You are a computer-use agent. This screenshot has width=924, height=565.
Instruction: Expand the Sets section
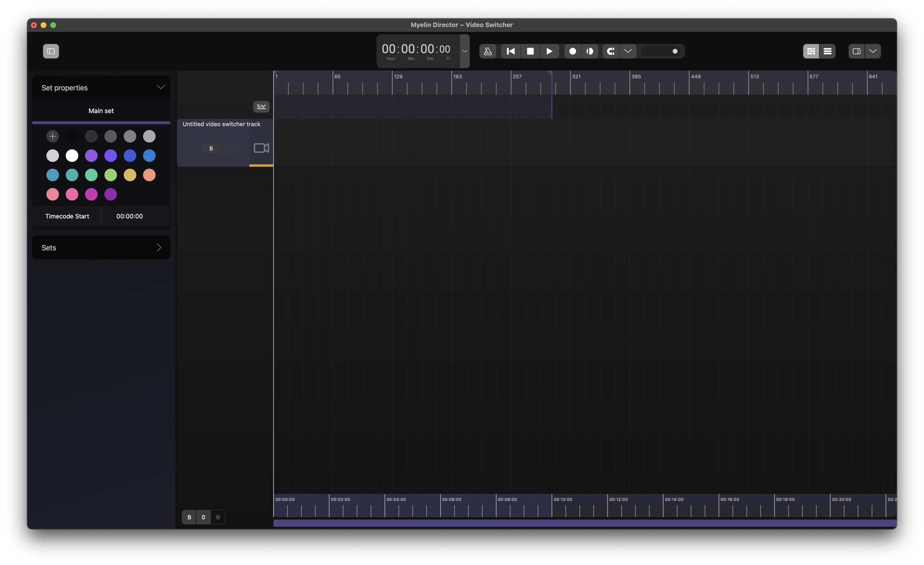click(158, 248)
